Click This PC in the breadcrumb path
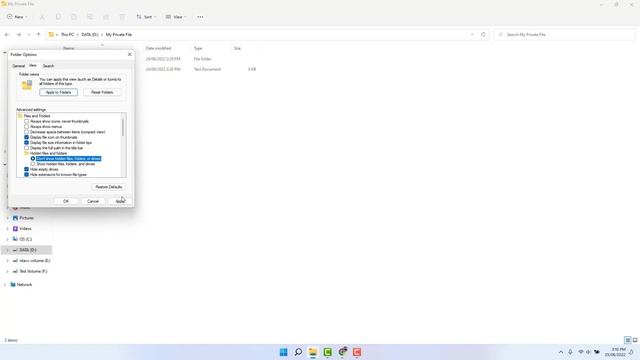This screenshot has height=360, width=640. click(x=67, y=35)
